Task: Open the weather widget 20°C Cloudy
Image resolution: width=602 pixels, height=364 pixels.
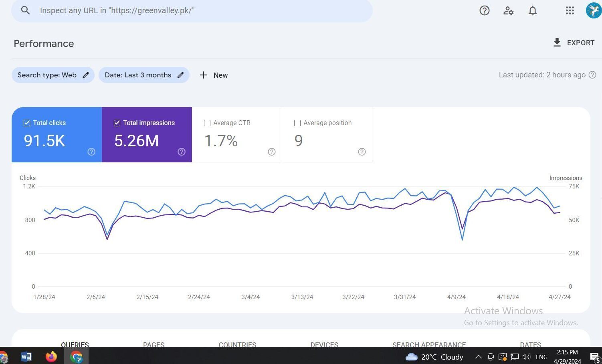Action: click(434, 357)
